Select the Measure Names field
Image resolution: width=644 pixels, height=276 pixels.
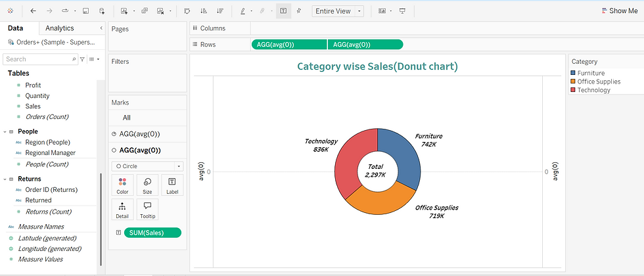pyautogui.click(x=41, y=226)
